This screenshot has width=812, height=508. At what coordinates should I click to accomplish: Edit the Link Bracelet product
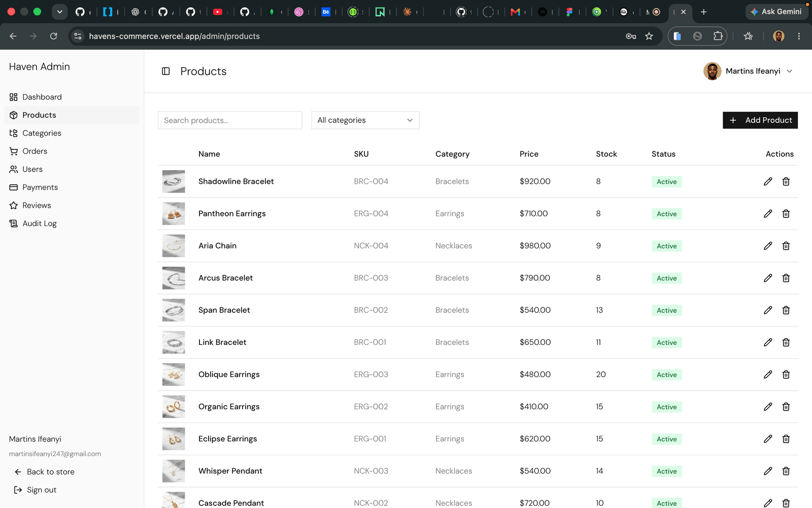pos(768,342)
